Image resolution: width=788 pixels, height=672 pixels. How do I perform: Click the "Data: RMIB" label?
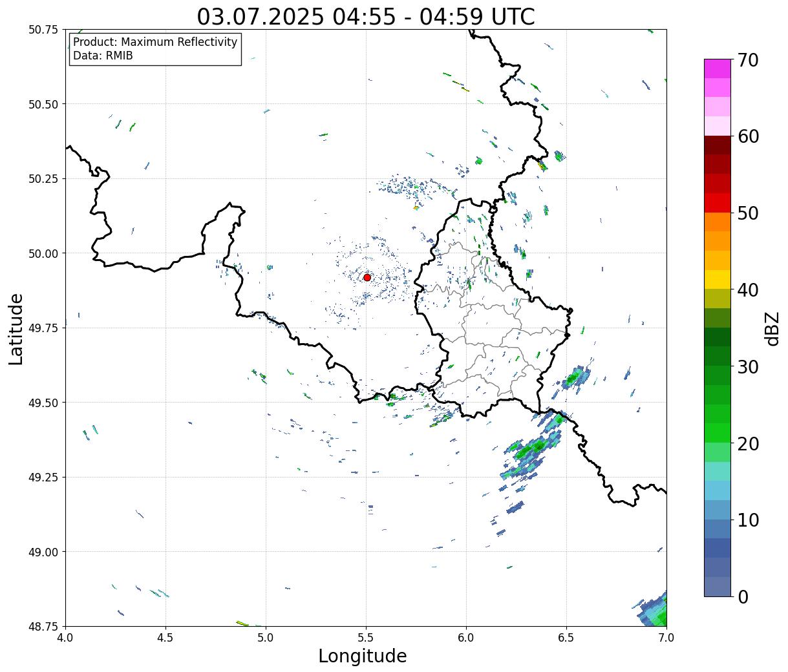coord(103,56)
